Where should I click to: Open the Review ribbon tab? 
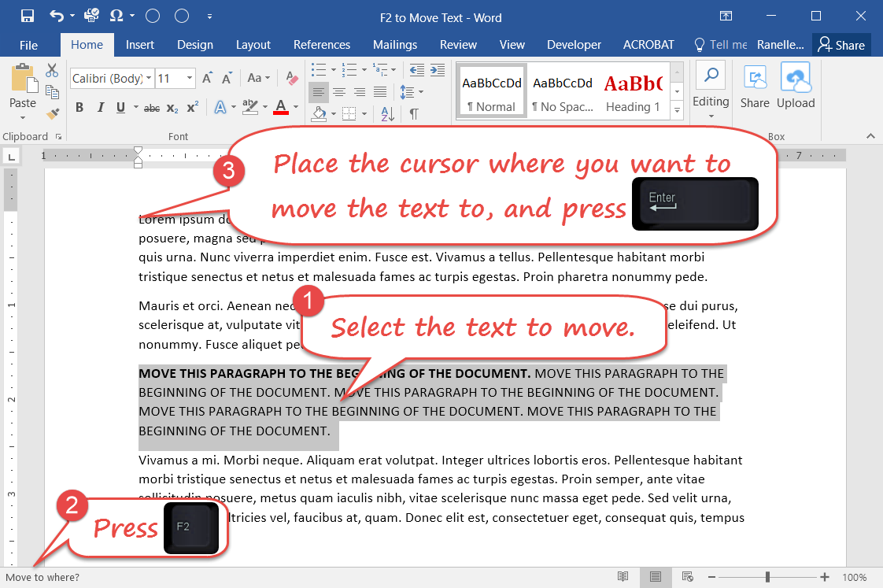[x=458, y=45]
